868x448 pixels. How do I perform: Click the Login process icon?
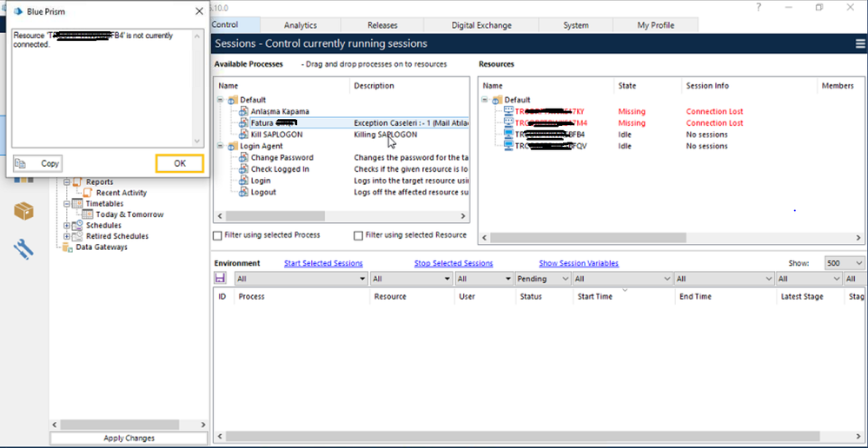243,181
